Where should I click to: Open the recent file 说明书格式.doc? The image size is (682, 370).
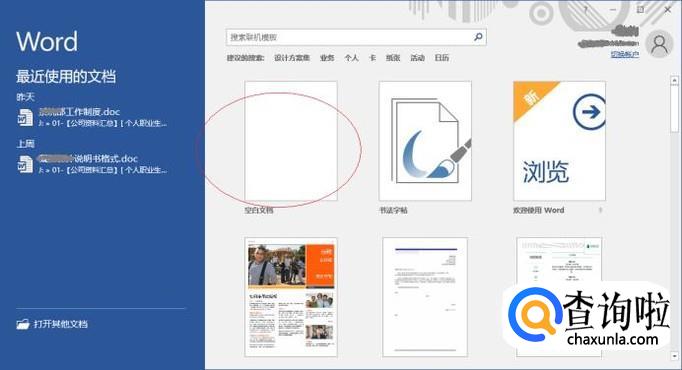click(92, 164)
